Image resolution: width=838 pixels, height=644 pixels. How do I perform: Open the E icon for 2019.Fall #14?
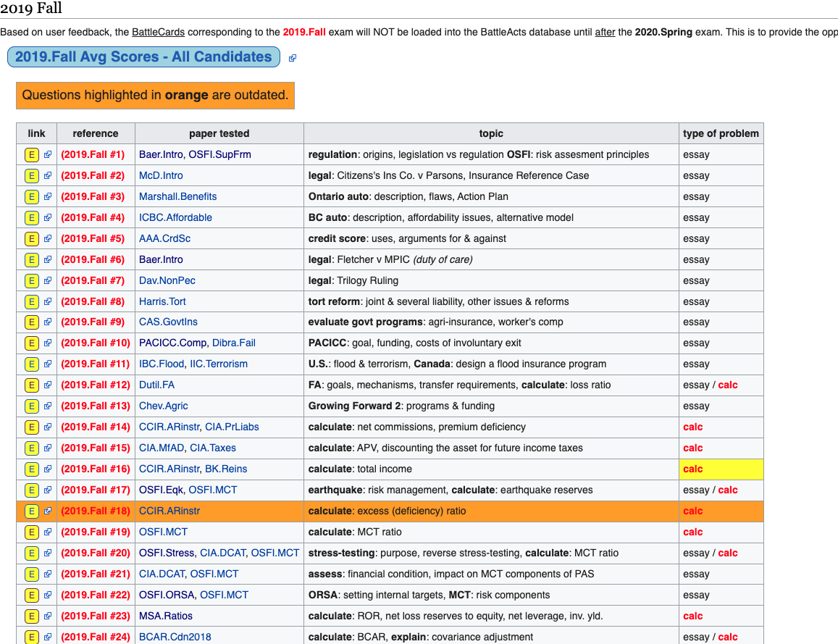32,427
